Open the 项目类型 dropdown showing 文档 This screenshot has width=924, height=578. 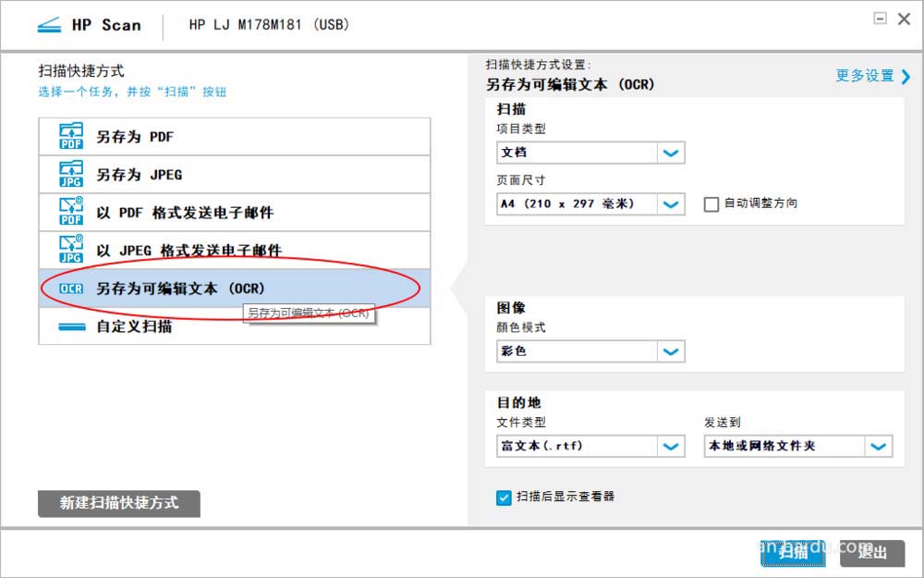coord(590,153)
